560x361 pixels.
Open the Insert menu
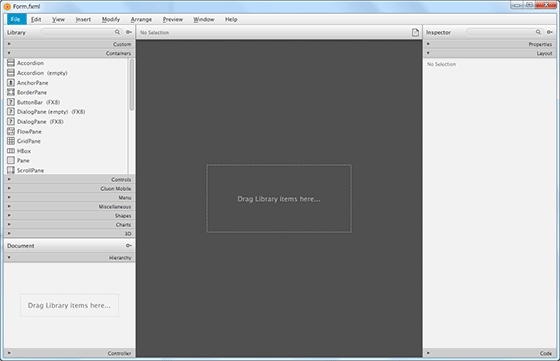pos(83,19)
